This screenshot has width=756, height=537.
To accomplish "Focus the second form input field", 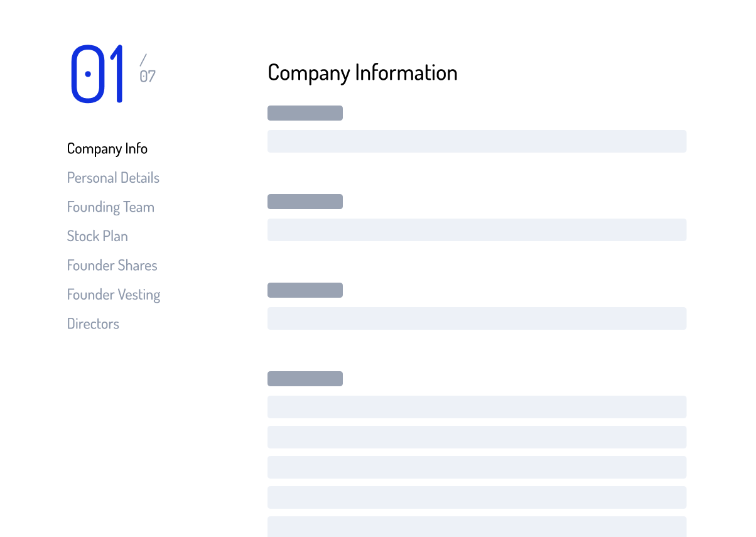I will [477, 230].
